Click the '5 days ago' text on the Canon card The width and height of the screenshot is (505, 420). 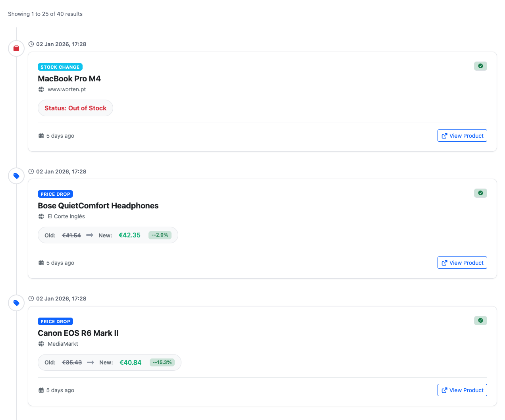(60, 390)
